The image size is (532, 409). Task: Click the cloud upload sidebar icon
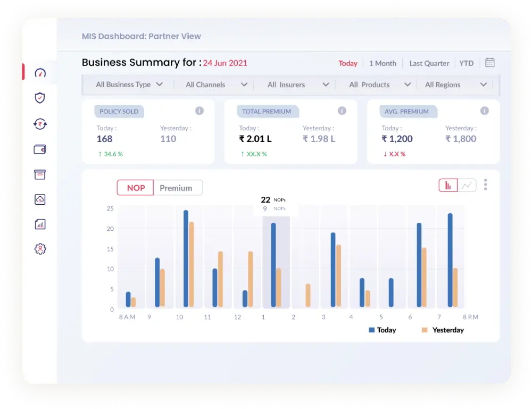pos(40,199)
